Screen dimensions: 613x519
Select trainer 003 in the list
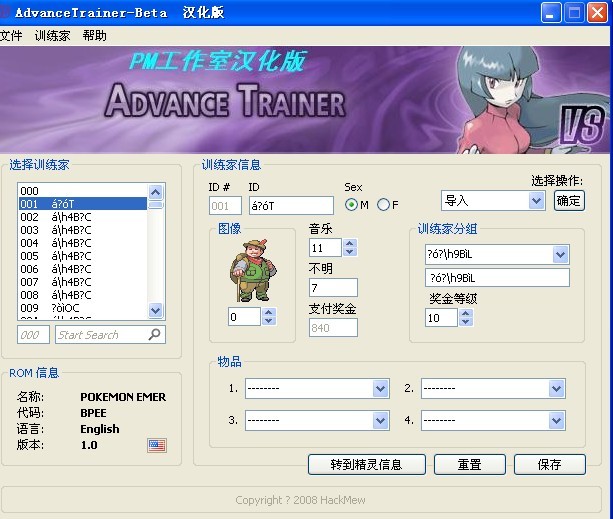pyautogui.click(x=83, y=230)
